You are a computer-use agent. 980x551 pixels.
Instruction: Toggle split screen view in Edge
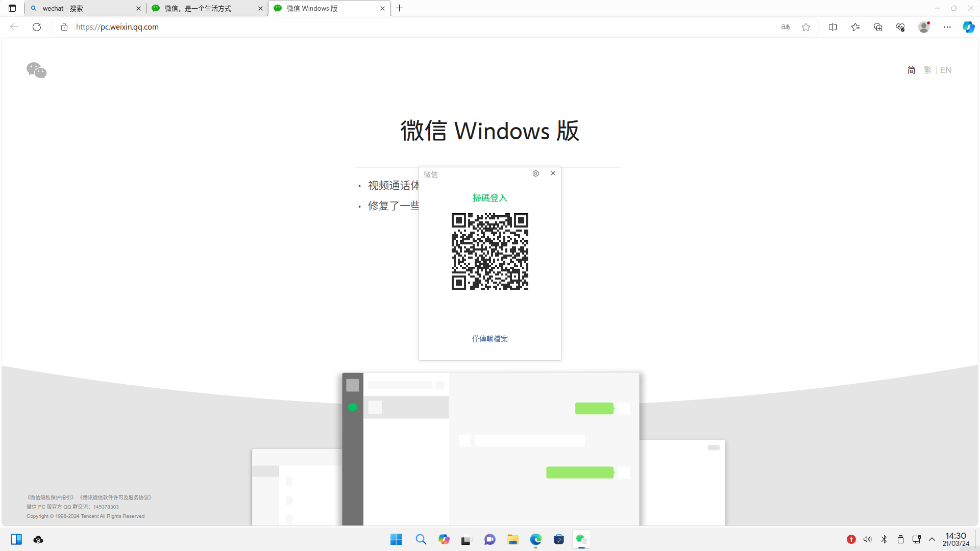[832, 27]
